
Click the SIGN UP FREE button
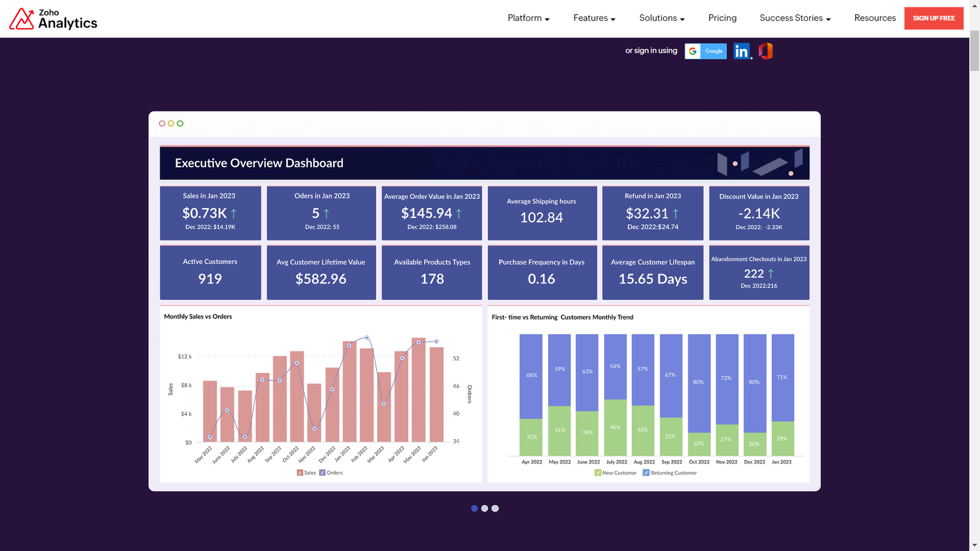tap(934, 18)
